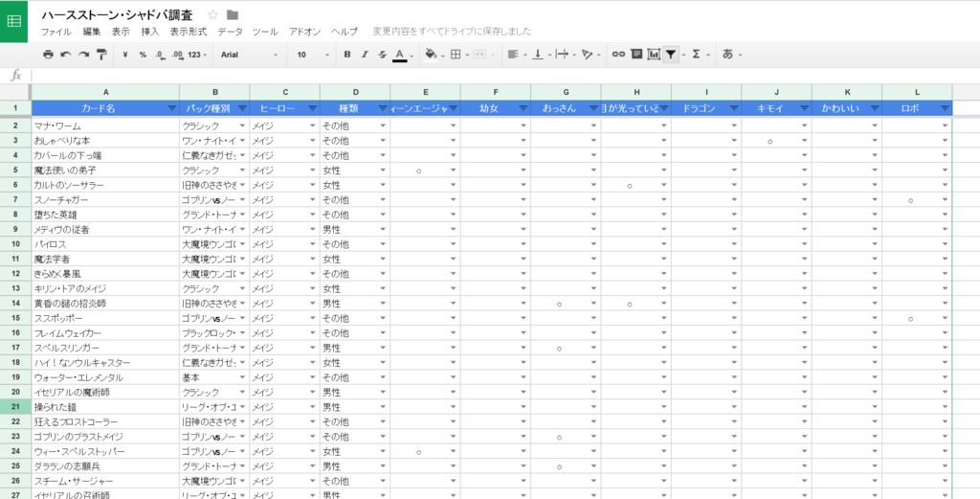
Task: Open the 挿入 menu
Action: 150,32
